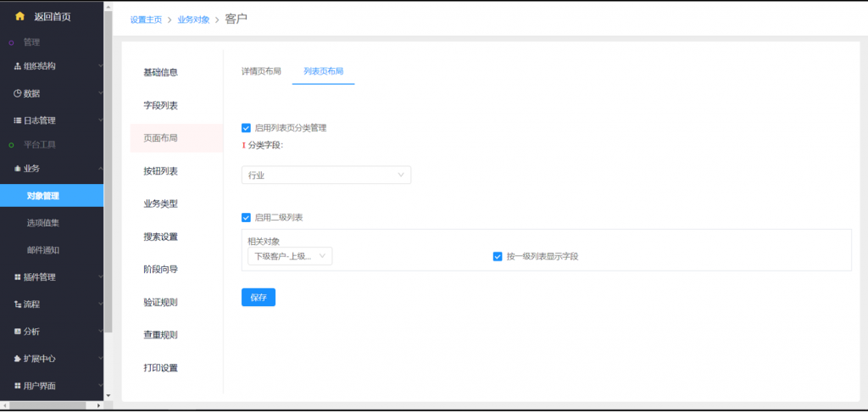
Task: Switch to the 详情页布局 tab
Action: 261,71
